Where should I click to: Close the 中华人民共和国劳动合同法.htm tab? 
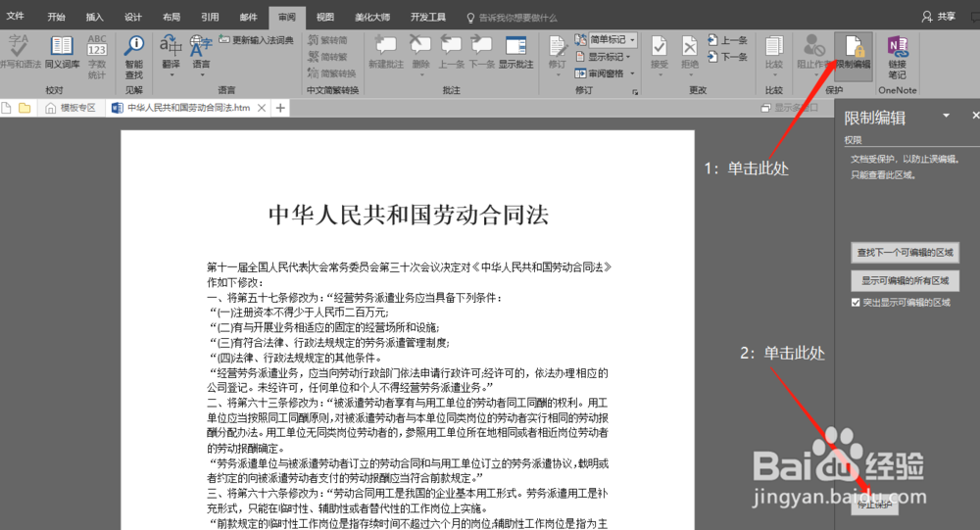[262, 108]
